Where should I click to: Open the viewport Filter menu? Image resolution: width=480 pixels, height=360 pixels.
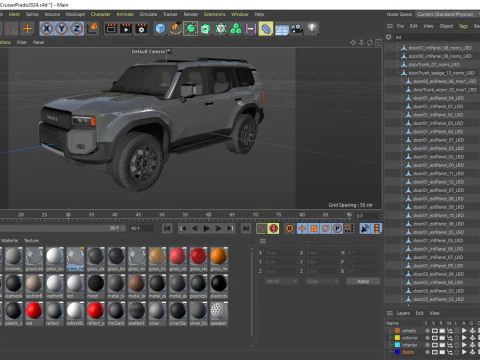coord(22,42)
